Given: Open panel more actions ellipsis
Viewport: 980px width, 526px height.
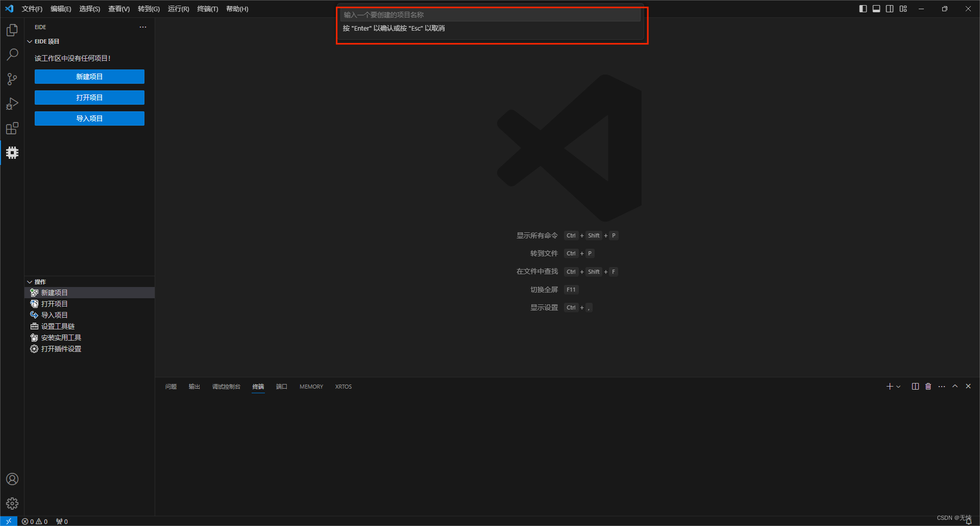Looking at the screenshot, I should pyautogui.click(x=942, y=387).
